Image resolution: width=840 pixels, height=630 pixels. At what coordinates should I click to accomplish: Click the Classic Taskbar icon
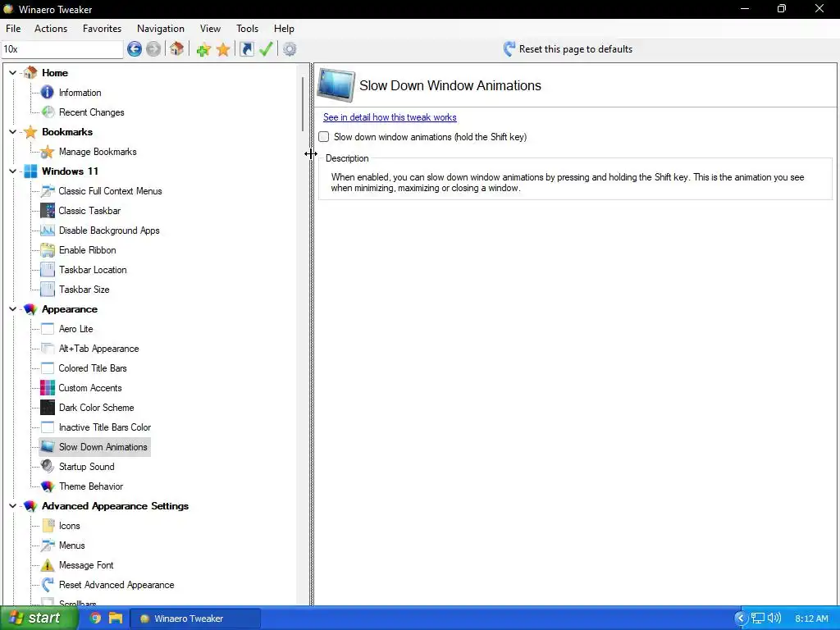point(47,211)
